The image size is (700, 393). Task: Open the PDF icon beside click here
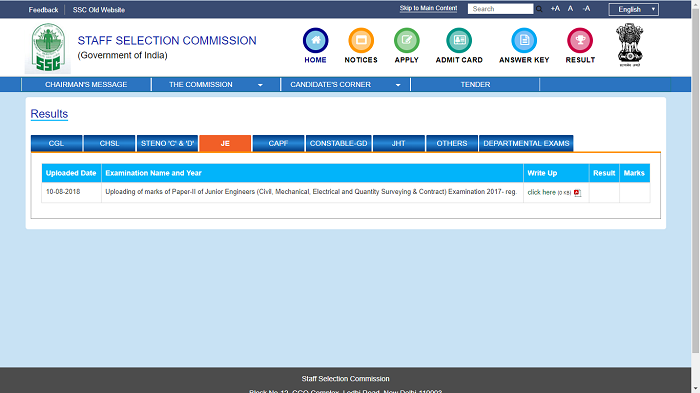[x=577, y=193]
